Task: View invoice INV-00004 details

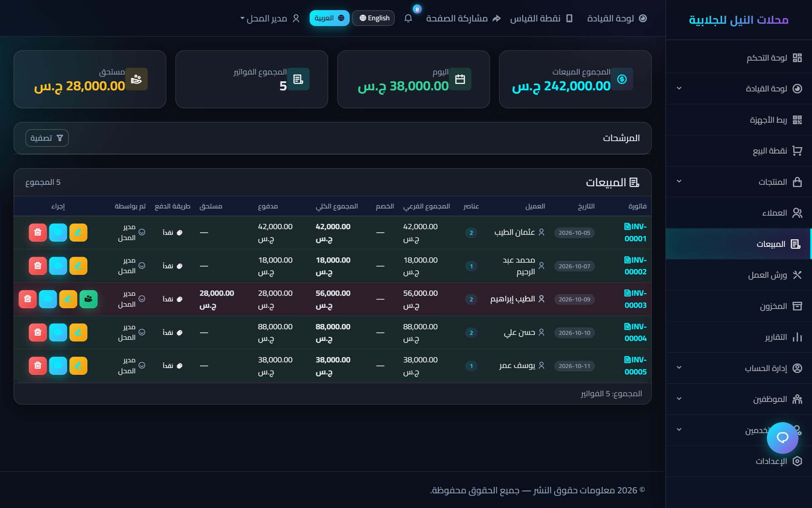Action: [x=58, y=333]
